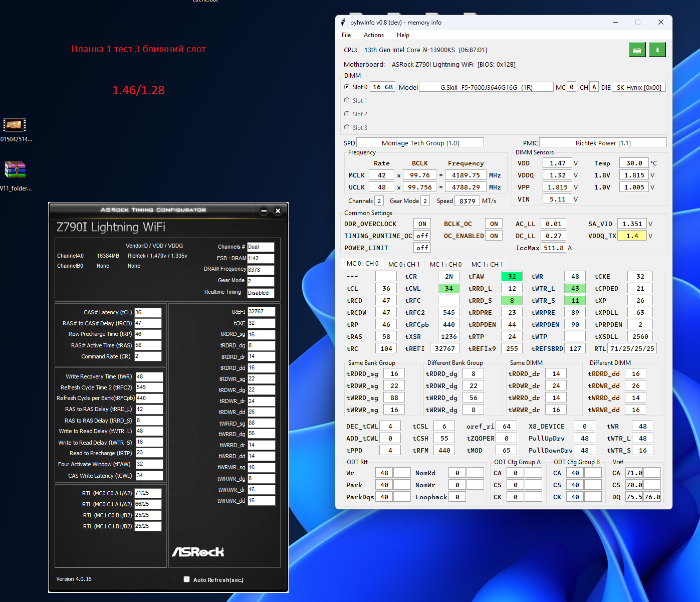This screenshot has height=602, width=700.
Task: Select the Slot 3 radio button
Action: 347,127
